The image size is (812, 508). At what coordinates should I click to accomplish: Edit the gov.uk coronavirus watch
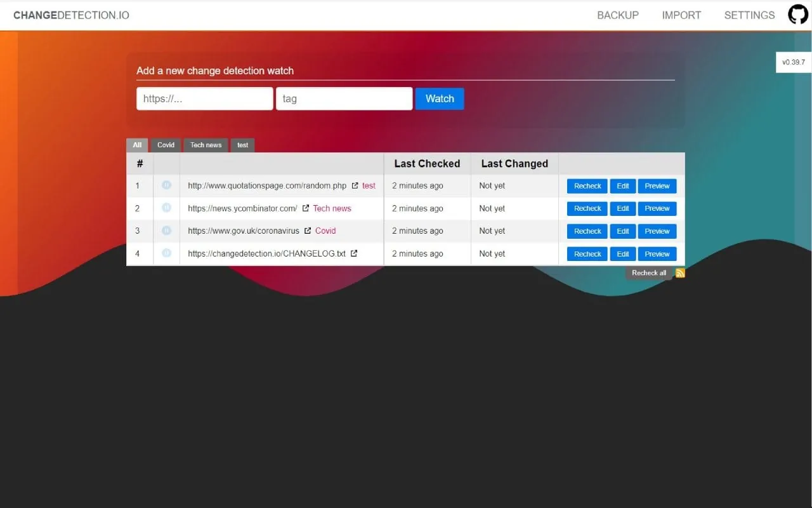click(623, 231)
